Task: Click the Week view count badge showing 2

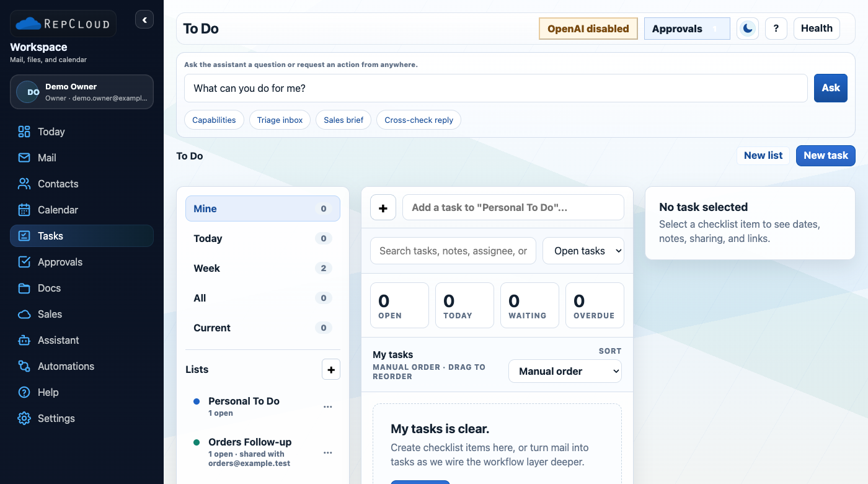Action: [x=324, y=268]
